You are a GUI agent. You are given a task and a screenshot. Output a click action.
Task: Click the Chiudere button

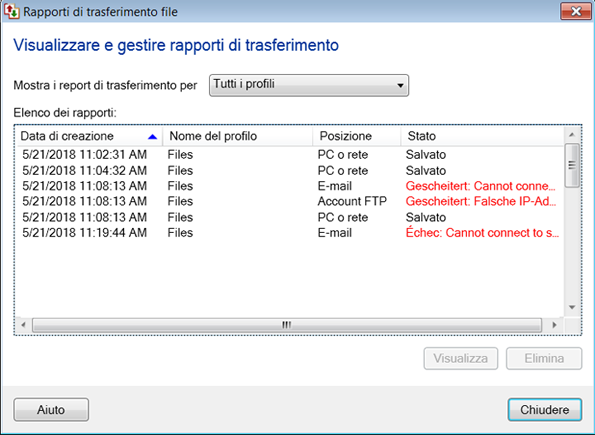(545, 410)
